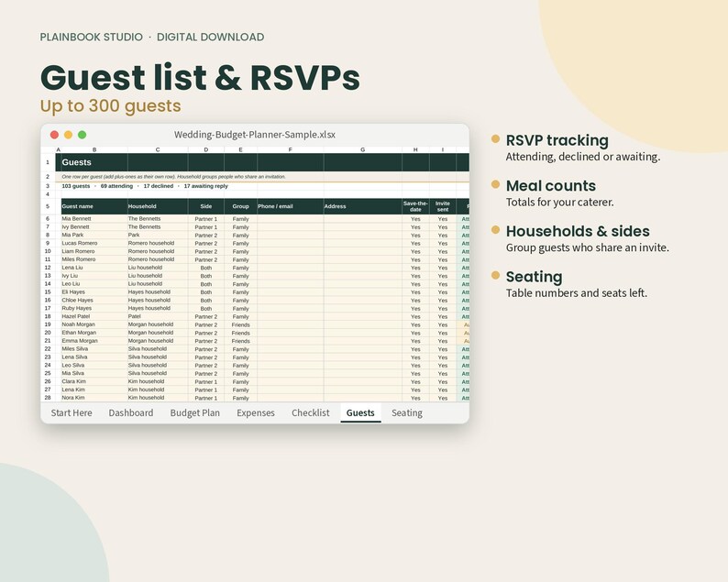Select the 'Lena Liu' guest cell

[x=94, y=268]
